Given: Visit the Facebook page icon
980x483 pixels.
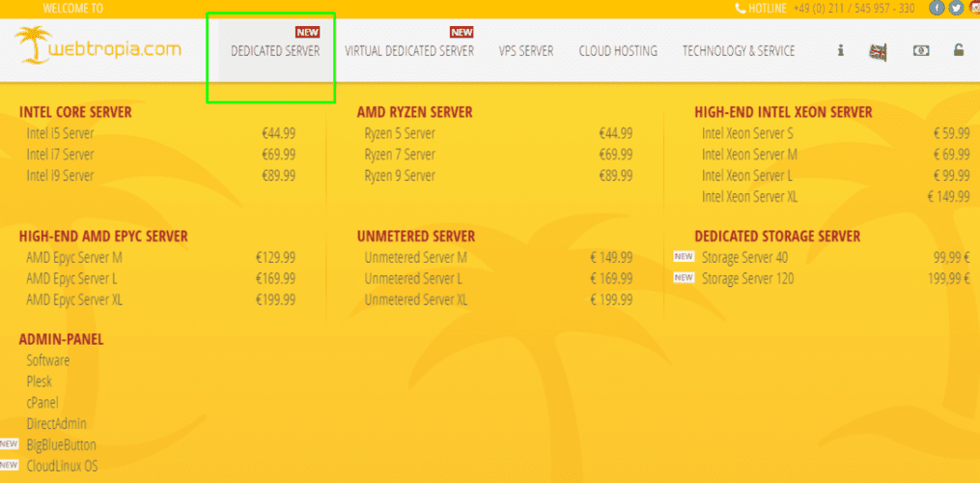Looking at the screenshot, I should pos(937,8).
